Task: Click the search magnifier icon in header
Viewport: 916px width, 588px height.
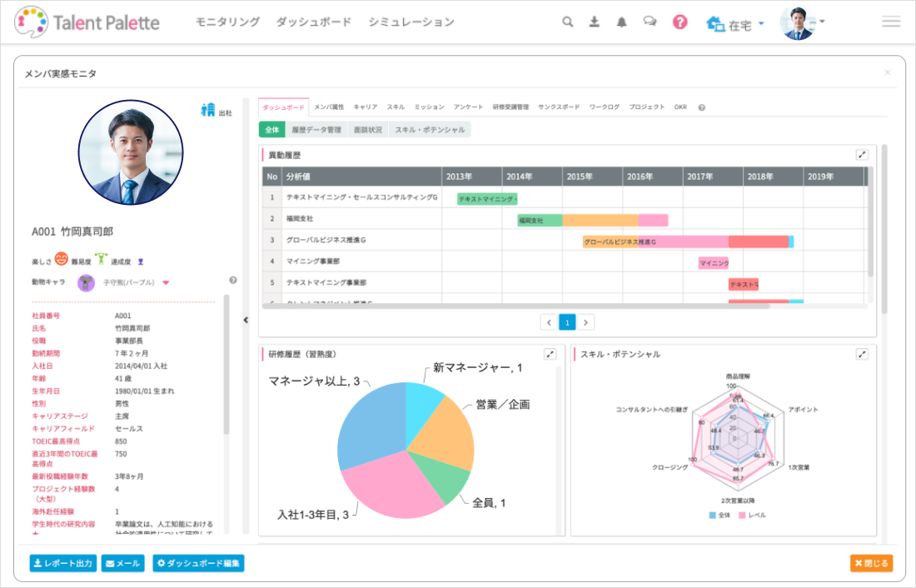Action: [x=568, y=22]
